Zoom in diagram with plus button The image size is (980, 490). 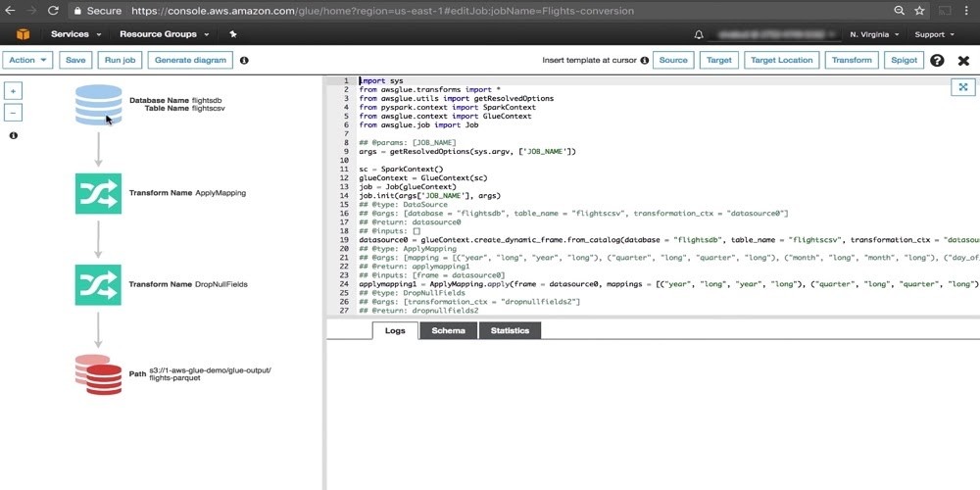[x=14, y=90]
